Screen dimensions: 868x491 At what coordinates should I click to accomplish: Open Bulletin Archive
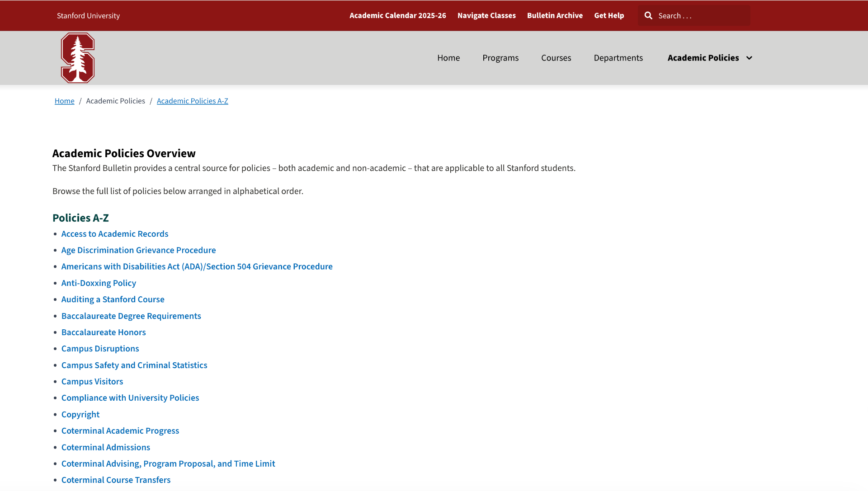555,15
